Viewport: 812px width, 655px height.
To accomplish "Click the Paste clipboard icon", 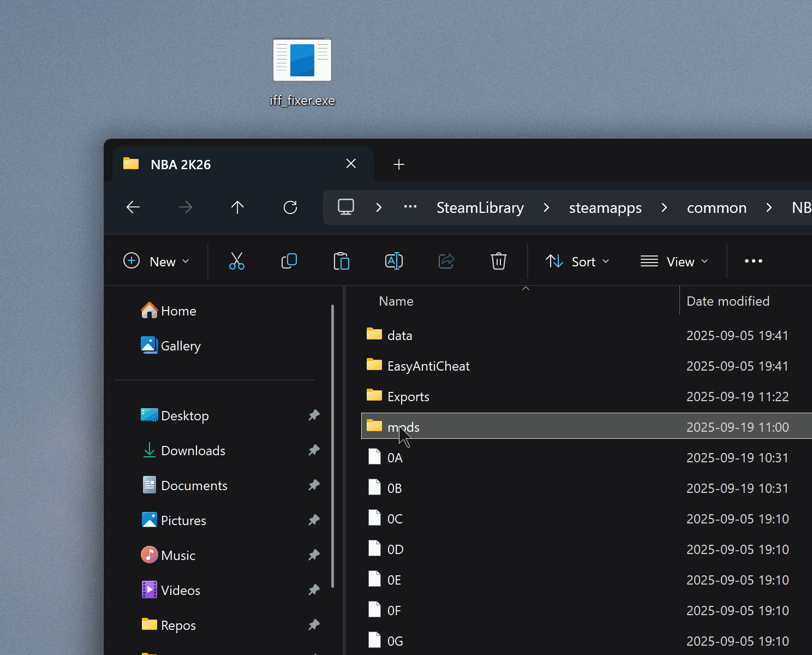I will tap(341, 261).
